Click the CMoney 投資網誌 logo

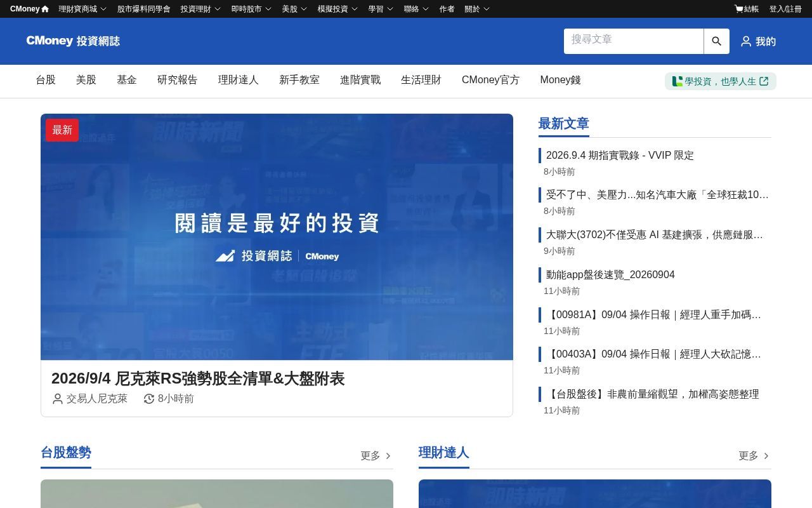point(73,41)
